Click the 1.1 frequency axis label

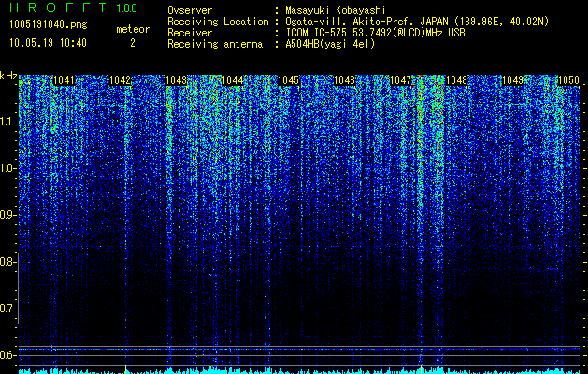point(7,122)
